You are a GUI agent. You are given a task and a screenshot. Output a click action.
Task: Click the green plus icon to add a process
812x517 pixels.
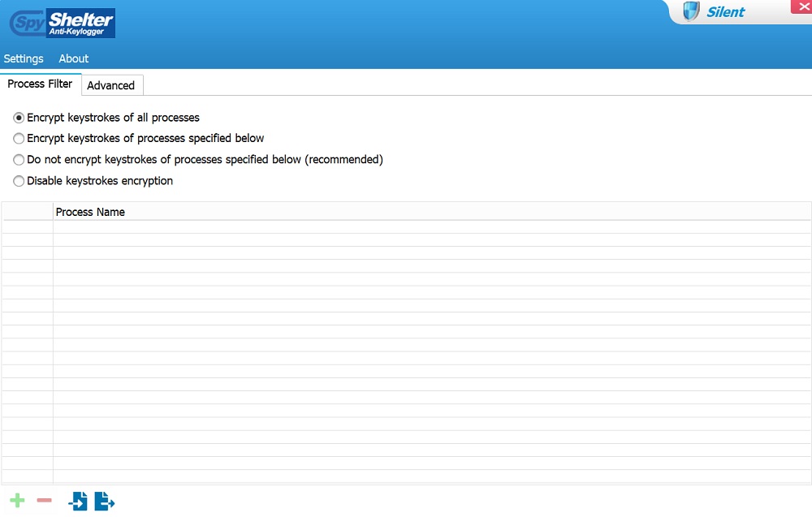tap(15, 501)
